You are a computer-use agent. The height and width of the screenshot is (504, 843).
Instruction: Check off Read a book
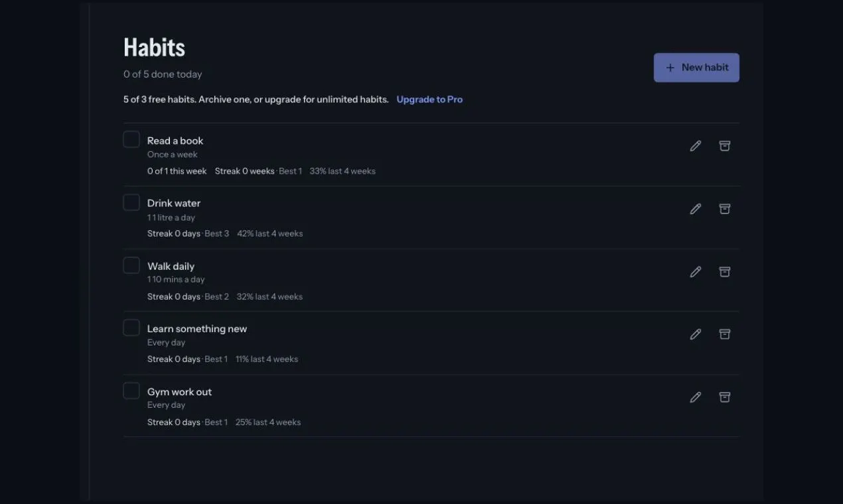(131, 139)
